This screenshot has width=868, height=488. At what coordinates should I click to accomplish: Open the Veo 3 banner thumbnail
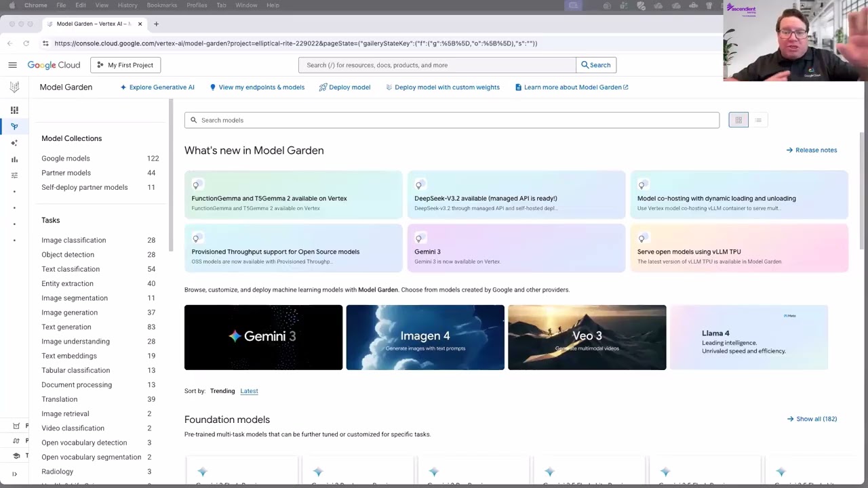point(587,338)
